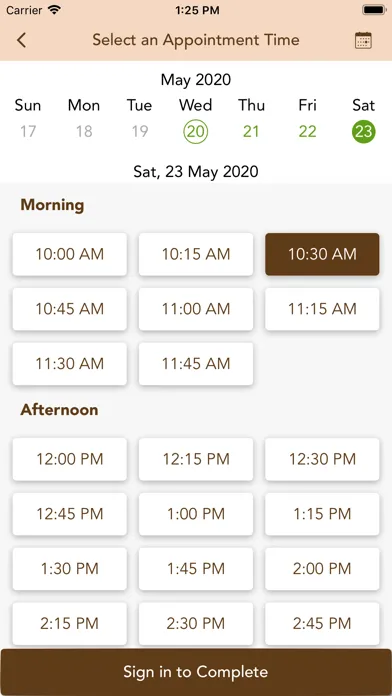Select Wednesday 20 in the week row
The width and height of the screenshot is (392, 696).
click(x=196, y=132)
